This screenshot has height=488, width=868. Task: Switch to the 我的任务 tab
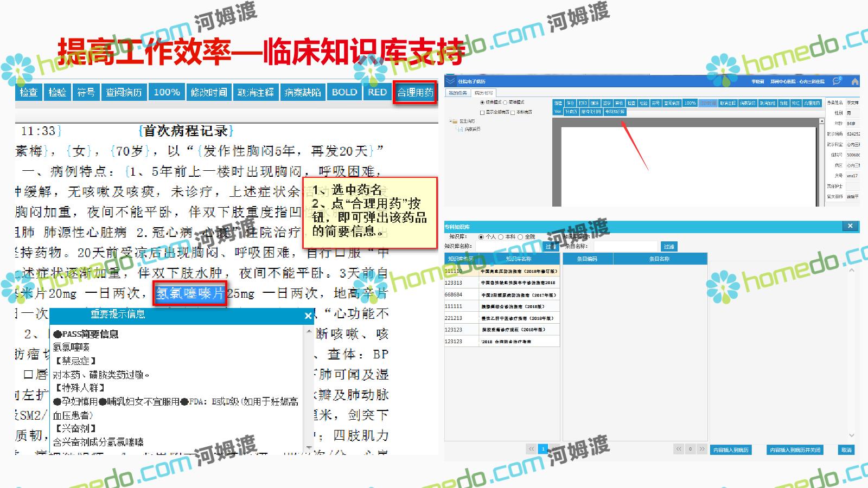[457, 93]
